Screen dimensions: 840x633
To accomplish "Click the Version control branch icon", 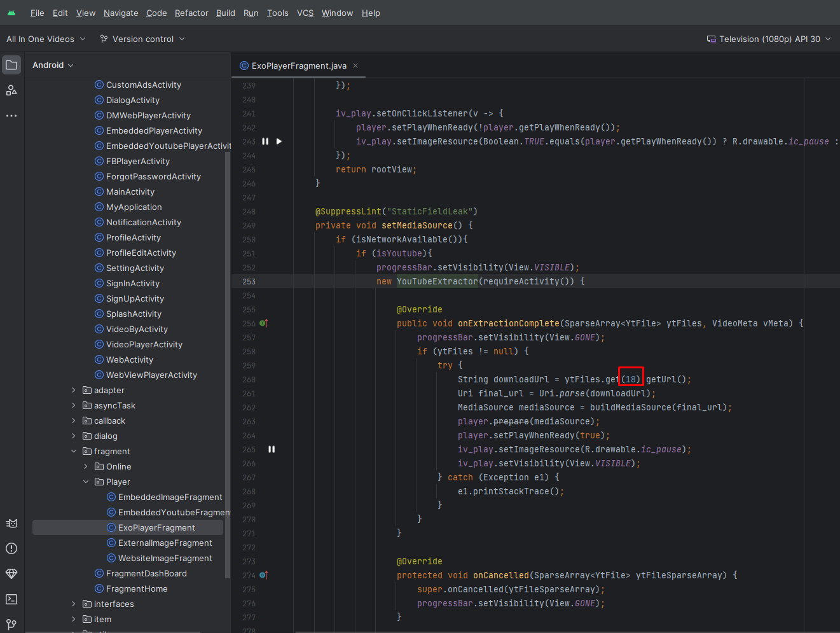I will pyautogui.click(x=104, y=39).
